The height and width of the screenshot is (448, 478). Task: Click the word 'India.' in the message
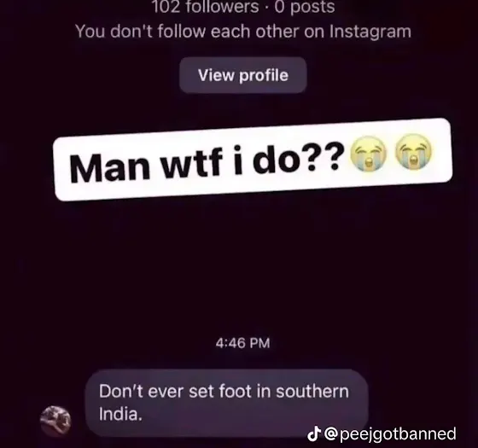[x=120, y=414]
